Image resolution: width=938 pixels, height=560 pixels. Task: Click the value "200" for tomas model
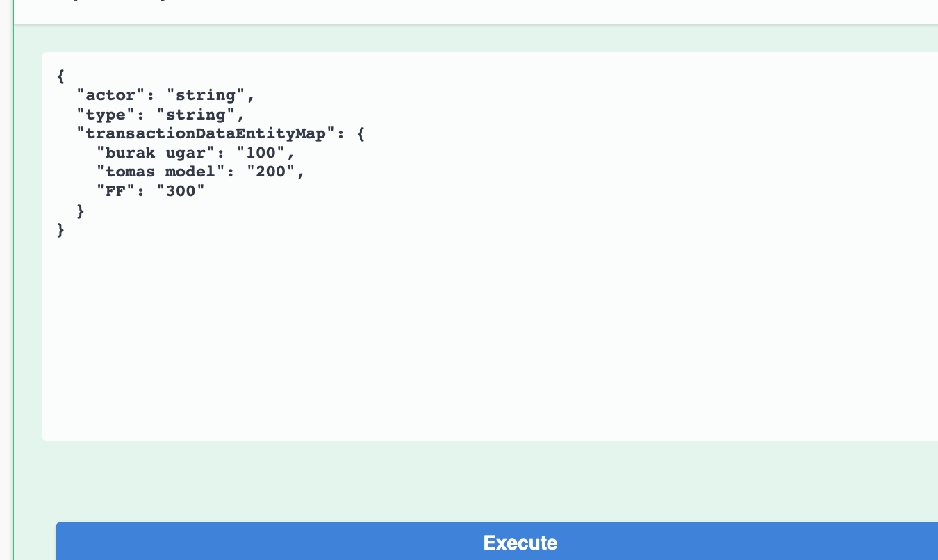click(276, 172)
